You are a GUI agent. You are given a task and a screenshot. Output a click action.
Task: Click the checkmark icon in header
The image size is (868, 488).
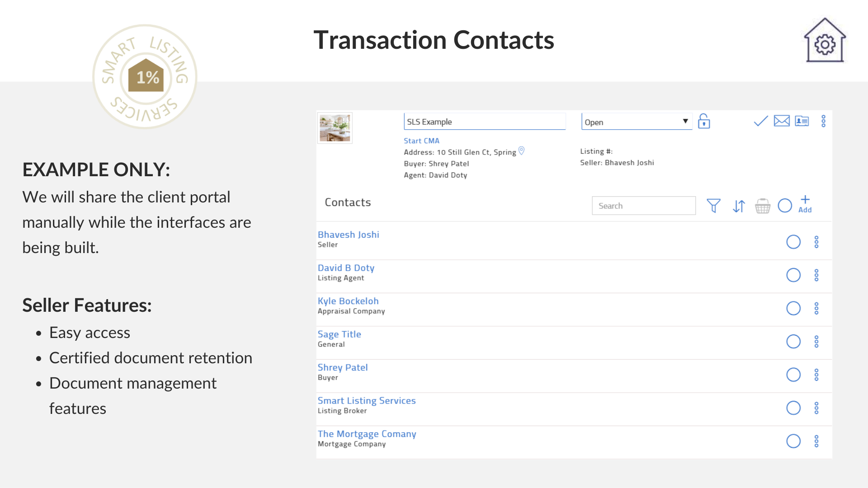[x=761, y=121]
